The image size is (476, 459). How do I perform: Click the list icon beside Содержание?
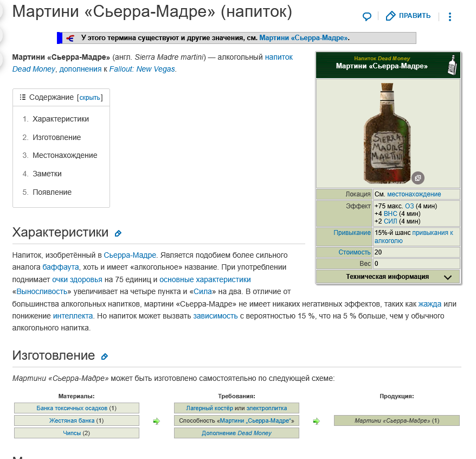tap(22, 97)
